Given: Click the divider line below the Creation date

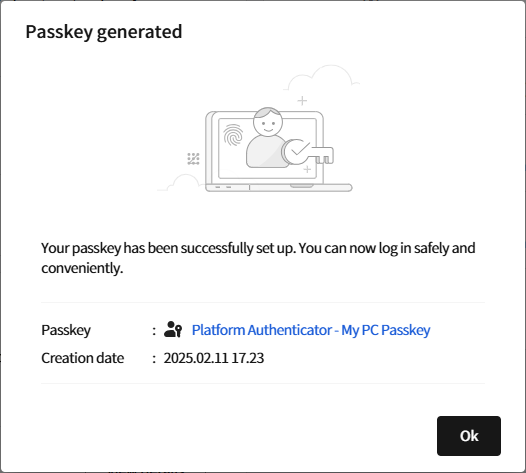Looking at the screenshot, I should (263, 383).
